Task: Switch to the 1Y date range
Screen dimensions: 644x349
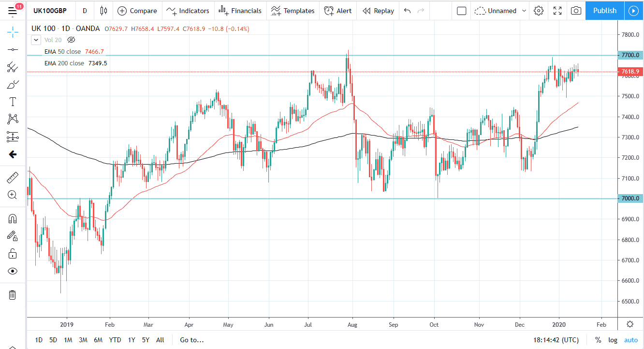Action: [x=131, y=340]
